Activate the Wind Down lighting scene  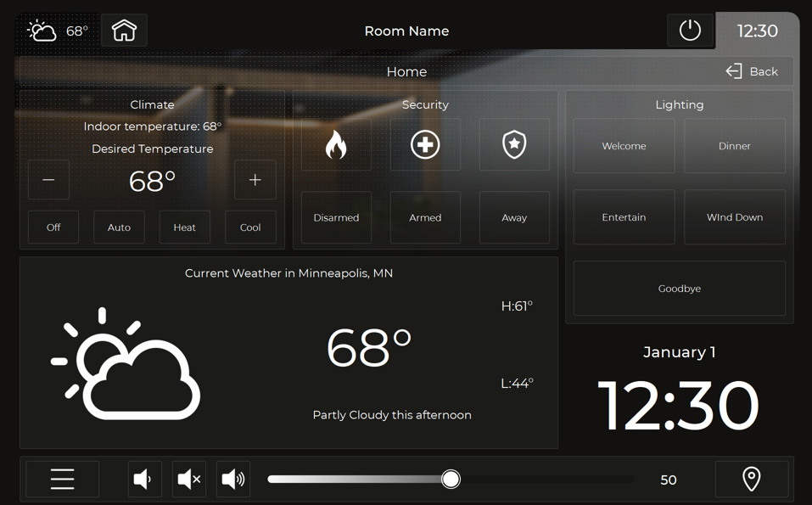tap(734, 217)
